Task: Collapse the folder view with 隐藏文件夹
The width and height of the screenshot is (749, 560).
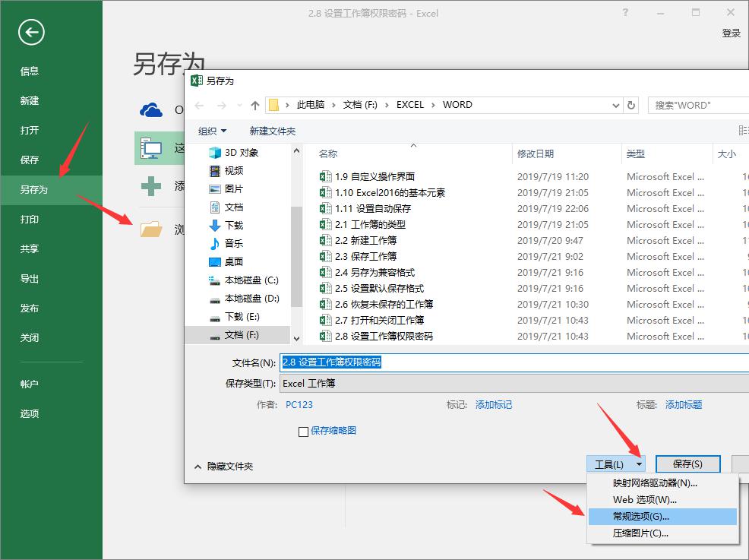Action: coord(224,466)
